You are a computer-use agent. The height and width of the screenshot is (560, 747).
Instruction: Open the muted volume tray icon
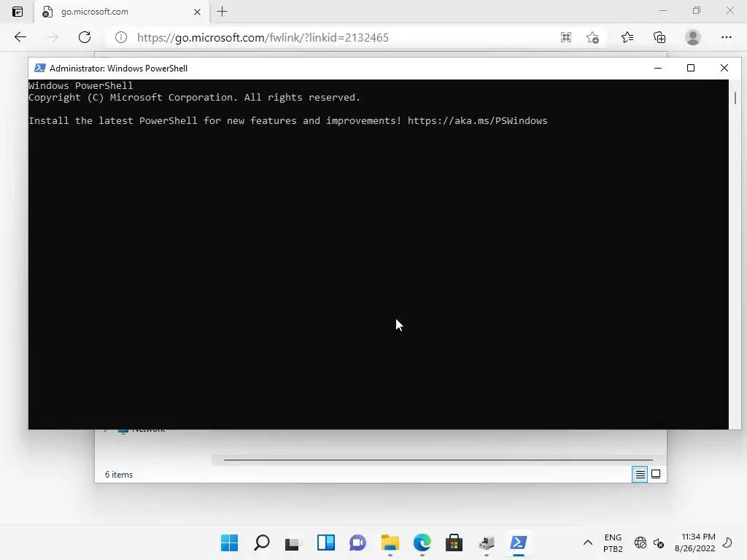point(659,542)
